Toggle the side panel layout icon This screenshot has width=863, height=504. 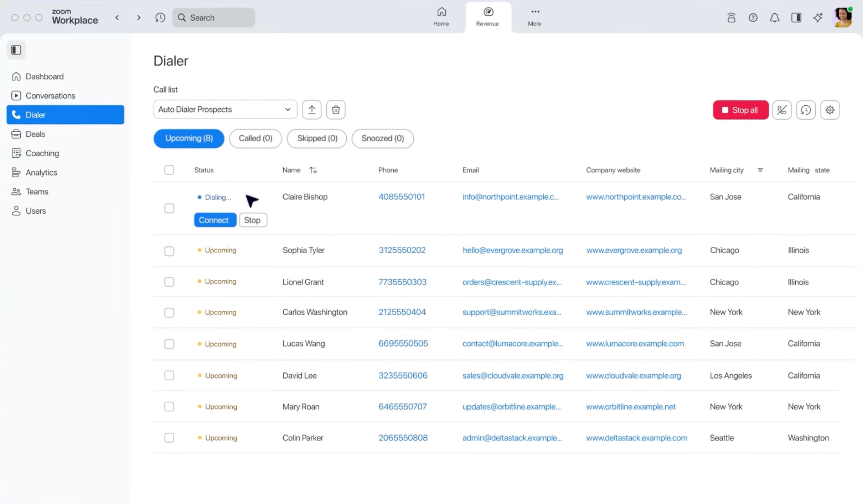pyautogui.click(x=796, y=18)
